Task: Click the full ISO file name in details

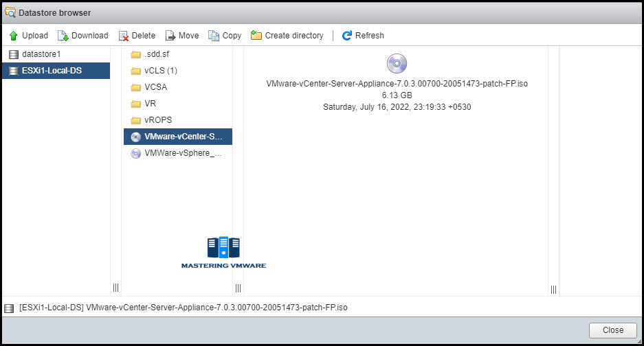Action: coord(397,84)
